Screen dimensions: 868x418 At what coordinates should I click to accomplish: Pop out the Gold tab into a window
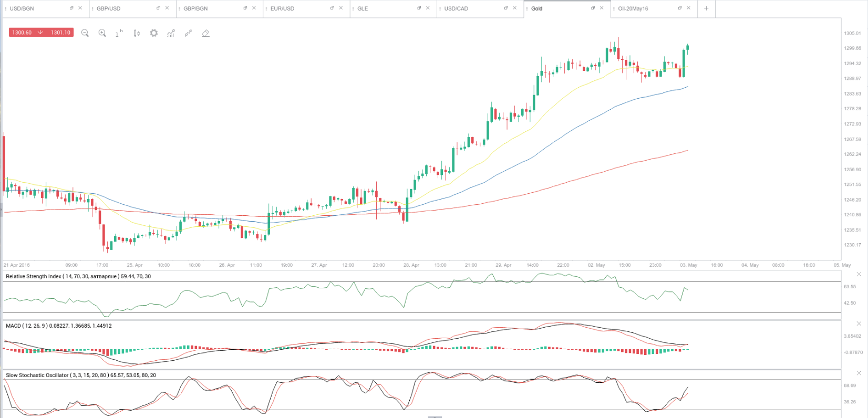pyautogui.click(x=593, y=8)
